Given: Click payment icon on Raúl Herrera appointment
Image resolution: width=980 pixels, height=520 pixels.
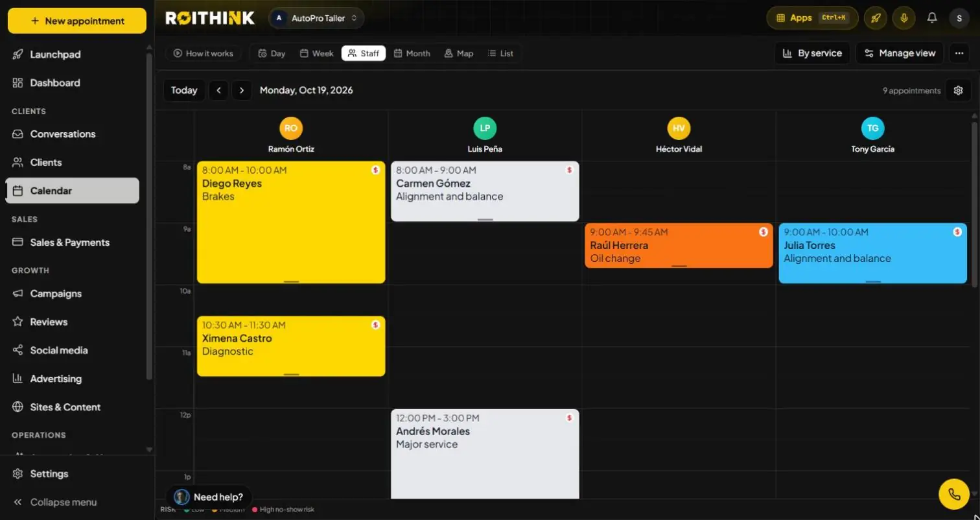Looking at the screenshot, I should [764, 232].
